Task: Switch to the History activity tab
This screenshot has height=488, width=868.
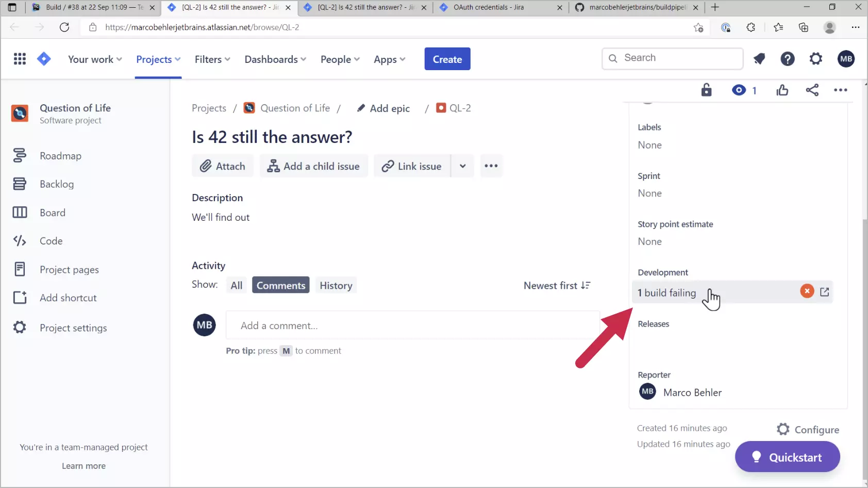Action: click(x=336, y=286)
